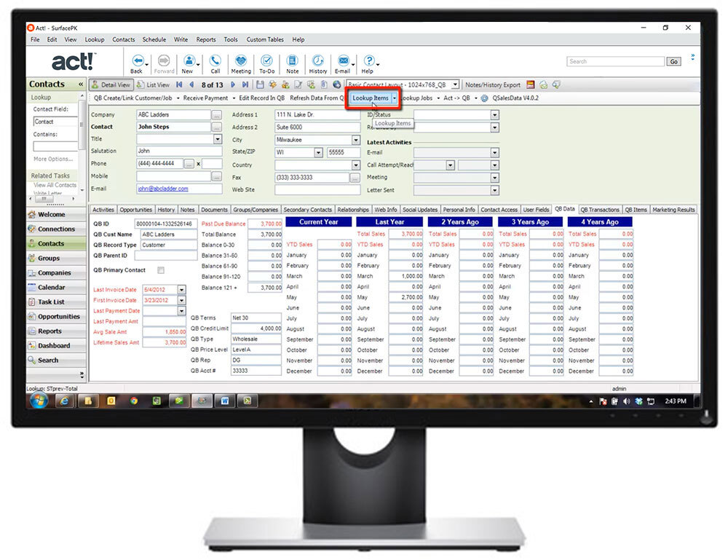728x560 pixels.
Task: Click Receive Payment button
Action: click(205, 98)
